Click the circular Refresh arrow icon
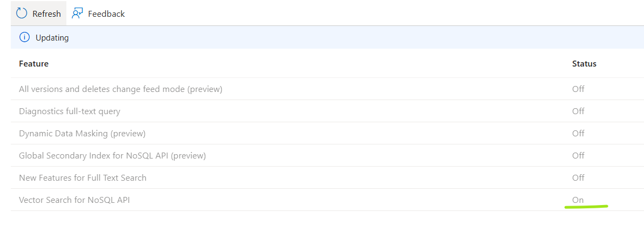 pos(22,13)
